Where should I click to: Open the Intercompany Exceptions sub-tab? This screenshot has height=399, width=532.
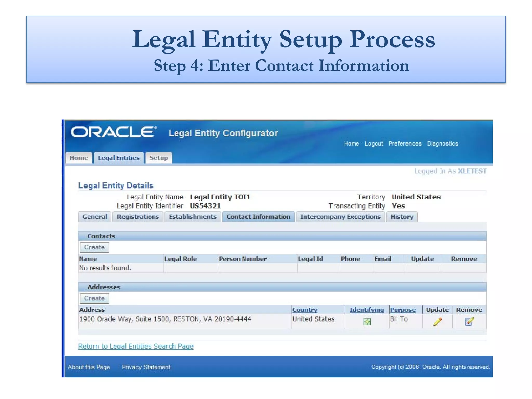click(x=340, y=217)
